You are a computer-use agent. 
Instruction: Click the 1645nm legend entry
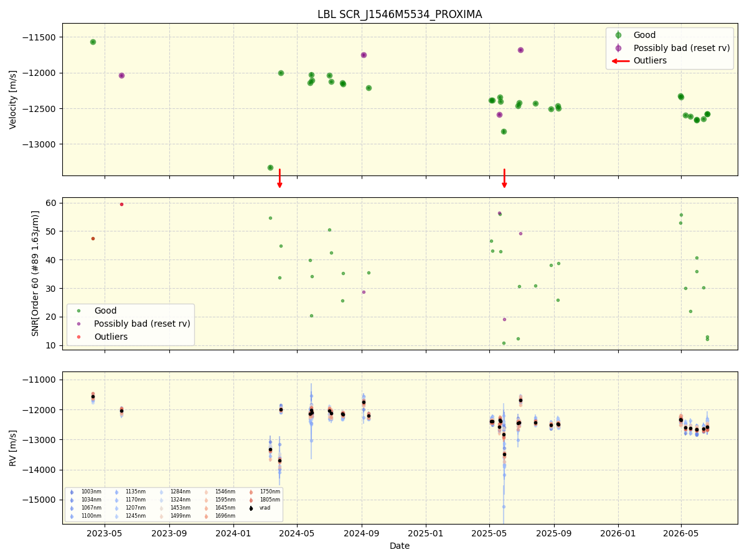click(x=225, y=508)
